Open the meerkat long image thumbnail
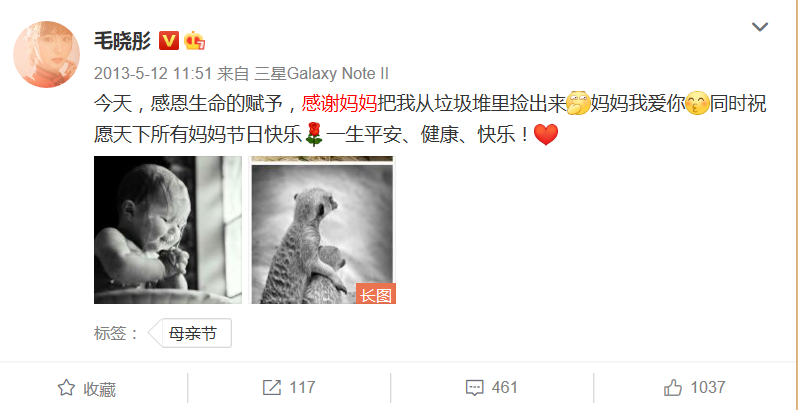 322,230
